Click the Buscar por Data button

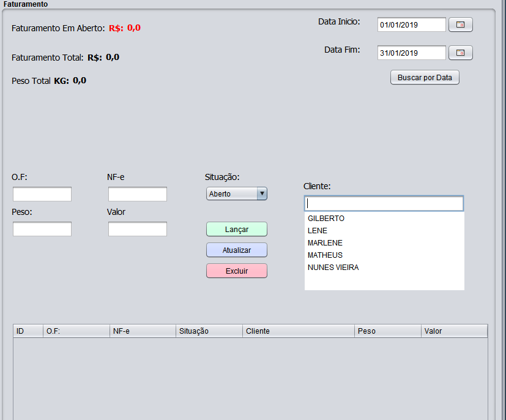tap(425, 78)
